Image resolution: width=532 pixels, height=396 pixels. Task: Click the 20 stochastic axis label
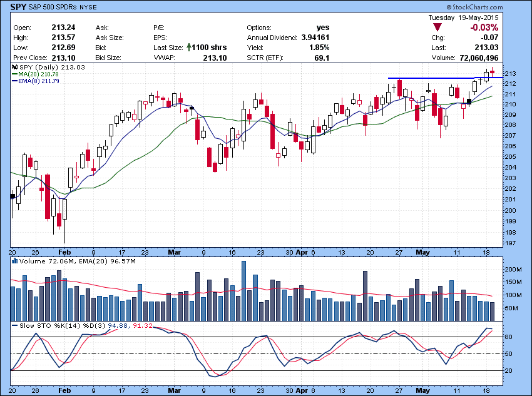509,370
